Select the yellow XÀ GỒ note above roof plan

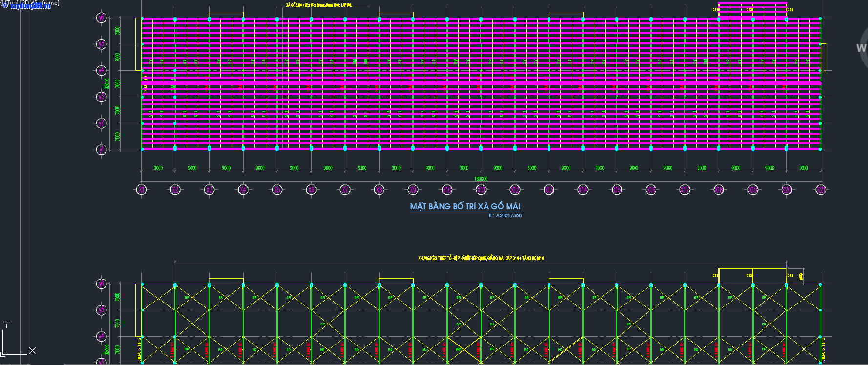[318, 5]
